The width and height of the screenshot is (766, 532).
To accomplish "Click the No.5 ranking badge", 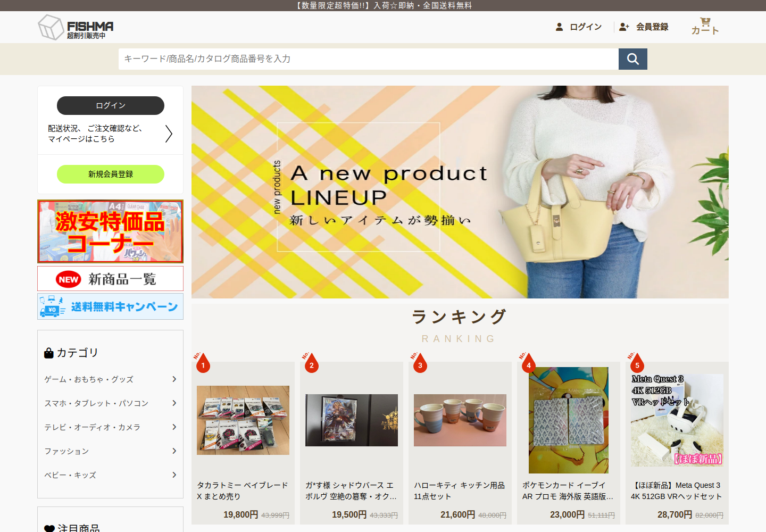I will point(637,363).
